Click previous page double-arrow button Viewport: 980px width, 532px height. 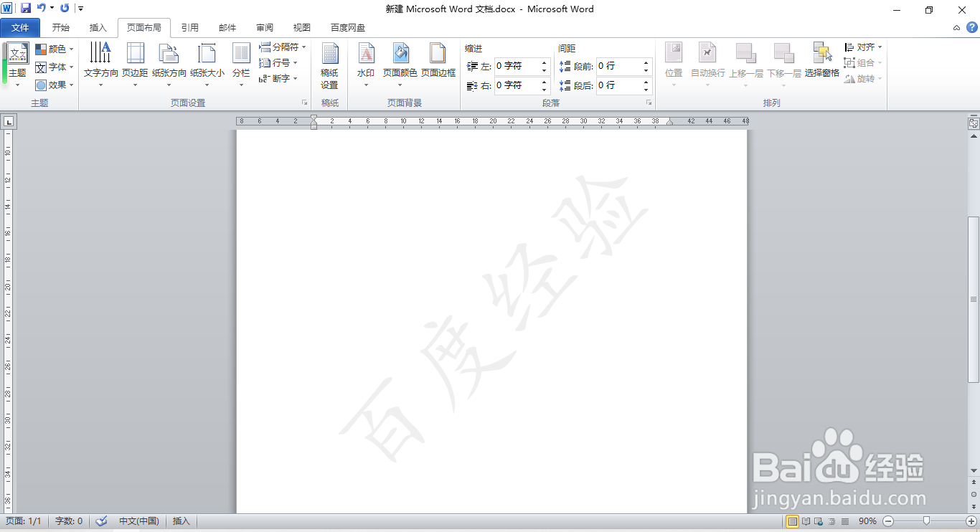click(x=974, y=483)
